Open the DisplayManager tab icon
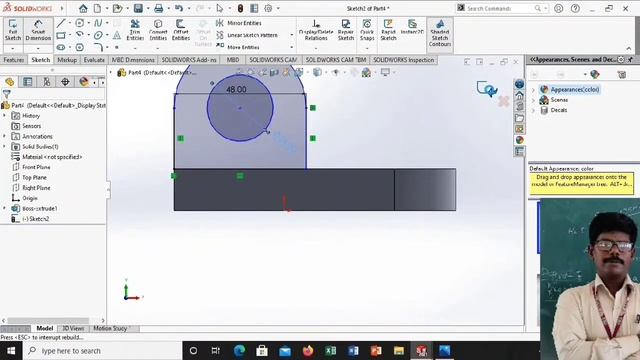640x360 pixels. tap(84, 82)
